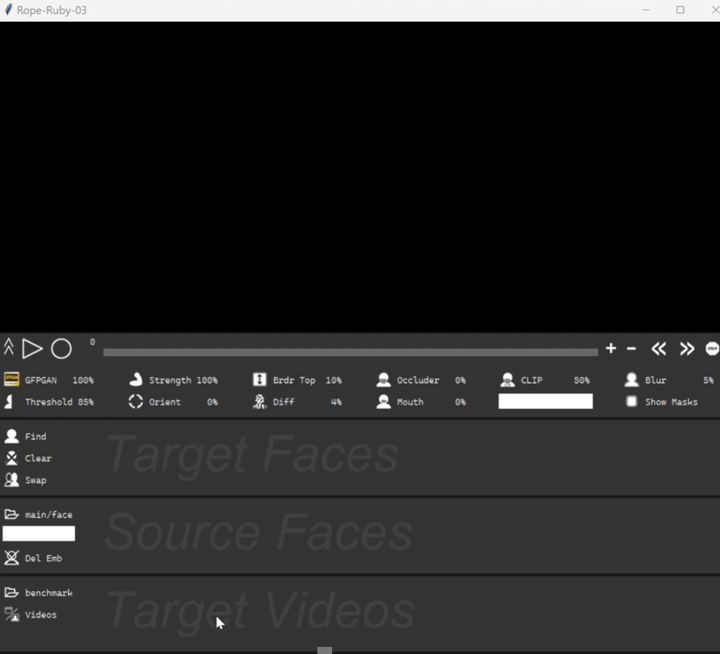Image resolution: width=720 pixels, height=654 pixels.
Task: Click the Clear faces icon
Action: [x=11, y=458]
